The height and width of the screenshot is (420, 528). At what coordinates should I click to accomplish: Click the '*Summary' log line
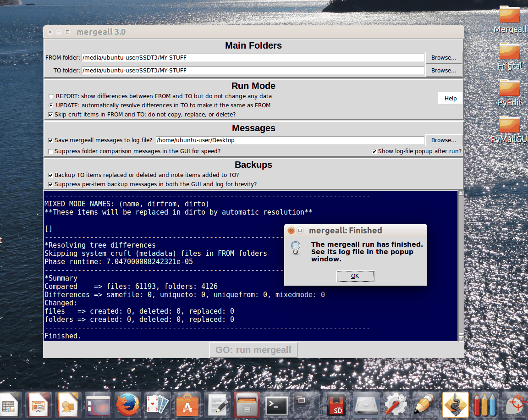click(x=61, y=278)
